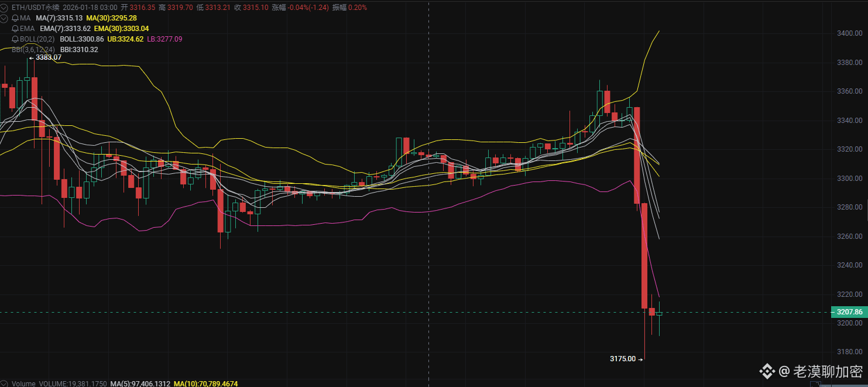Image resolution: width=868 pixels, height=387 pixels.
Task: Click the latest green candle near 3207
Action: [659, 314]
